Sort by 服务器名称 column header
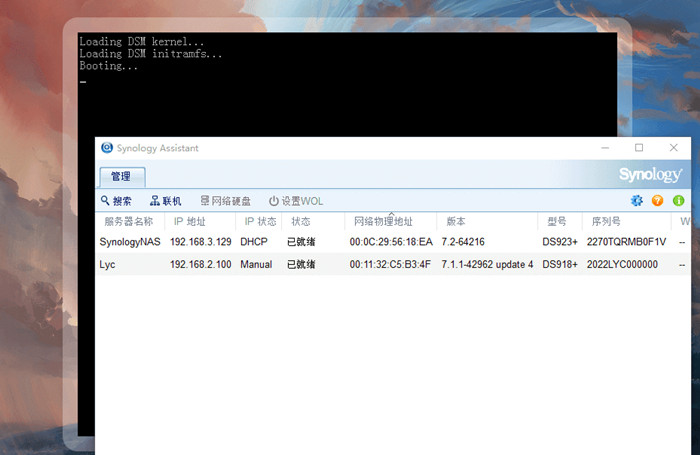This screenshot has height=455, width=700. [130, 221]
